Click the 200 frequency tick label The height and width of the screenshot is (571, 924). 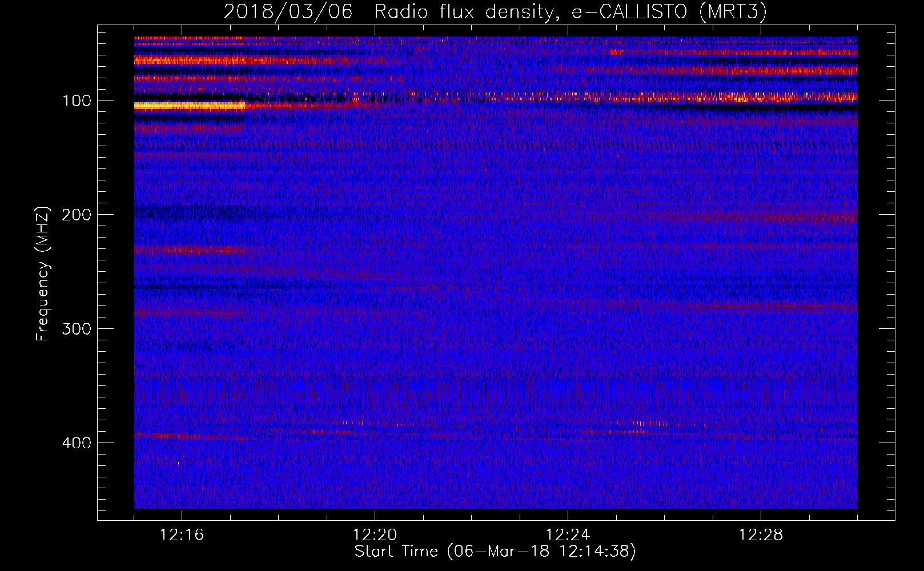pos(77,215)
